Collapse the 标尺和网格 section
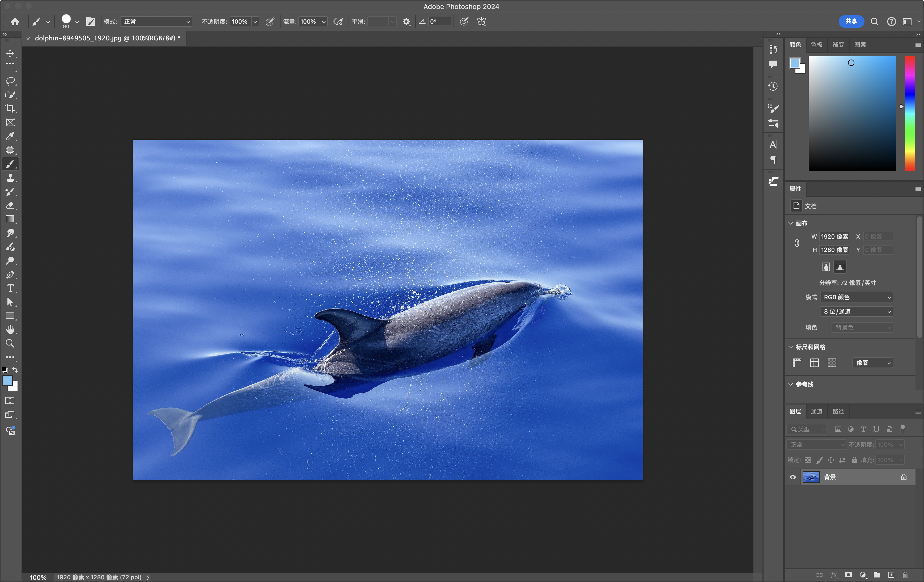 pos(790,347)
